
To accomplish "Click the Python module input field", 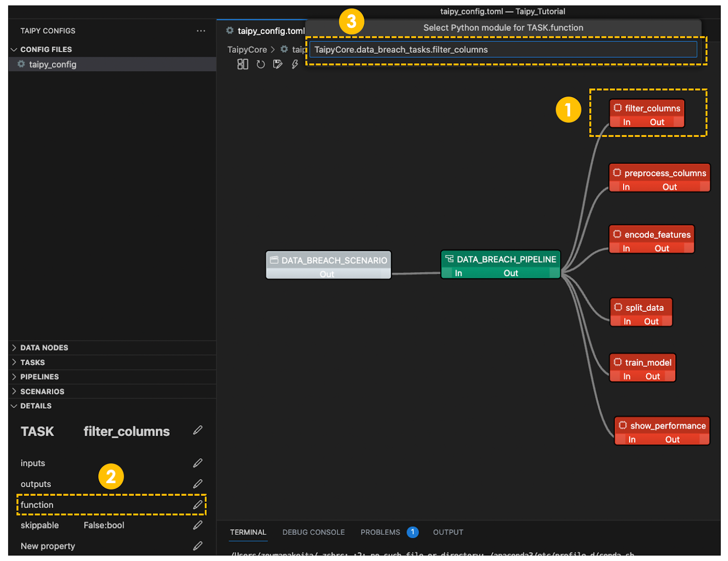I will click(503, 50).
